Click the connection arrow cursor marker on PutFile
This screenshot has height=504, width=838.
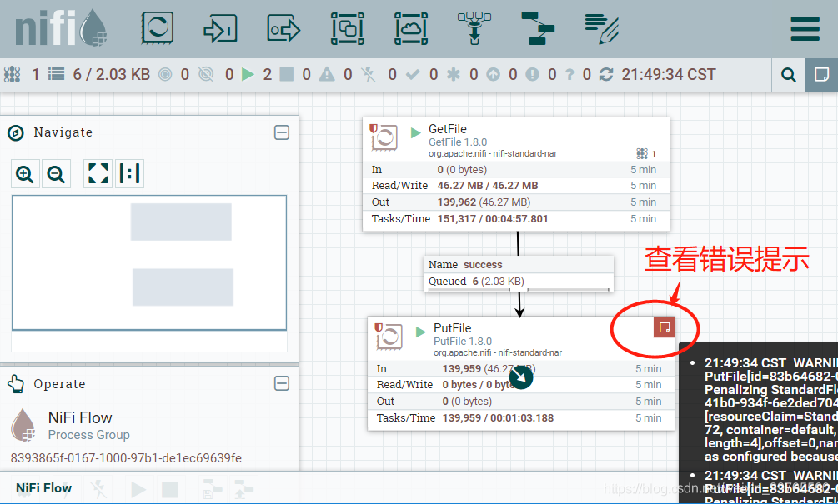(x=521, y=378)
